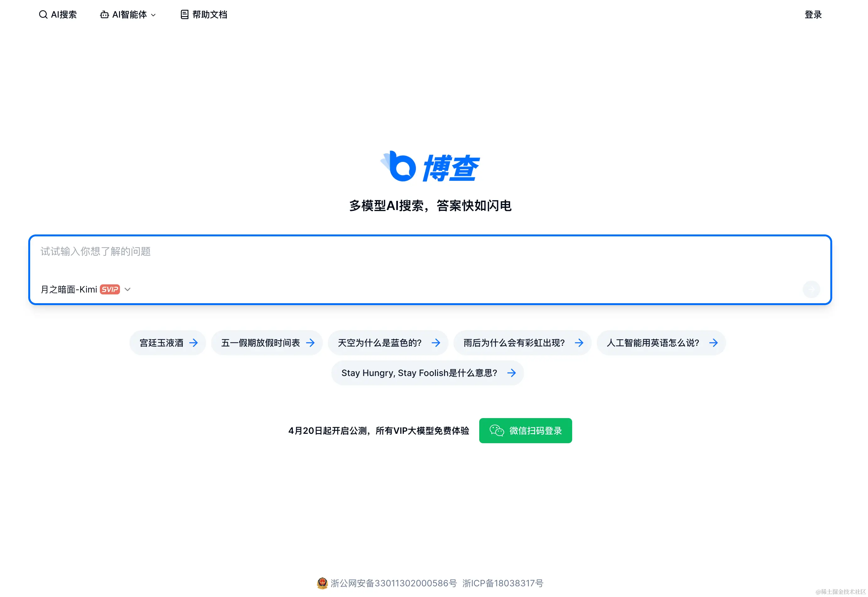
Task: Click the AI智能体 robot icon
Action: click(x=104, y=14)
